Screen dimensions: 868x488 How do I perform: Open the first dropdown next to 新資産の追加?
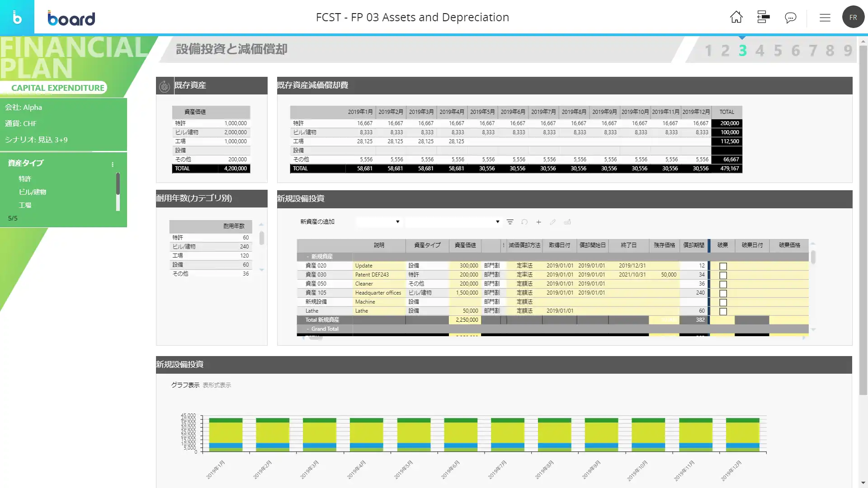pyautogui.click(x=379, y=222)
